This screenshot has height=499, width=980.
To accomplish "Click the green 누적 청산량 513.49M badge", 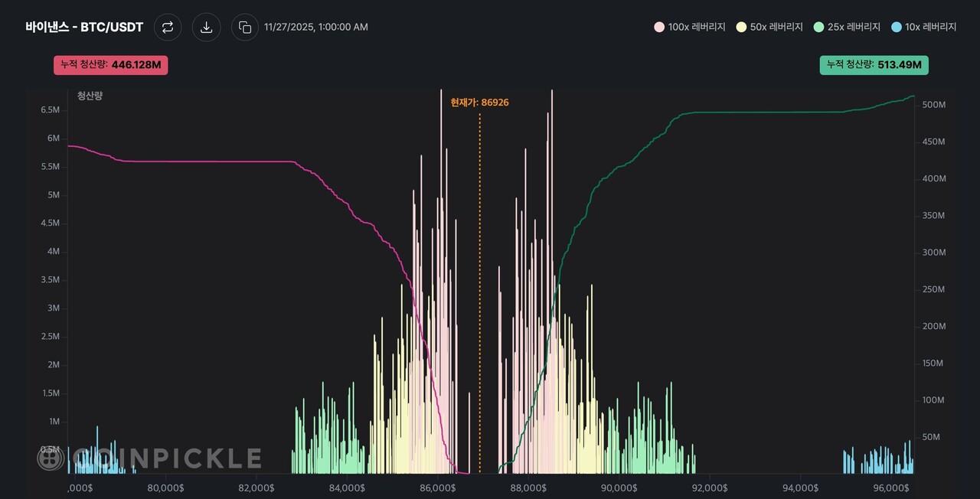I will pyautogui.click(x=874, y=65).
